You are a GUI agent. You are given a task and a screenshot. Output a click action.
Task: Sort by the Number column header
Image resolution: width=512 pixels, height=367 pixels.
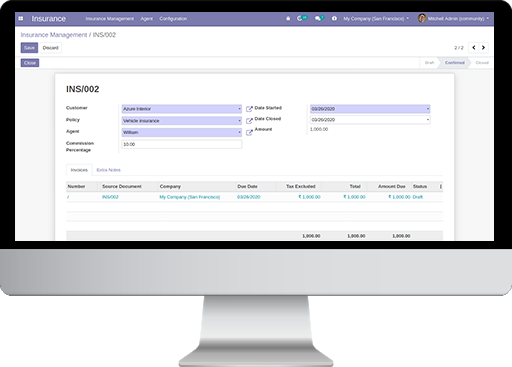(76, 187)
